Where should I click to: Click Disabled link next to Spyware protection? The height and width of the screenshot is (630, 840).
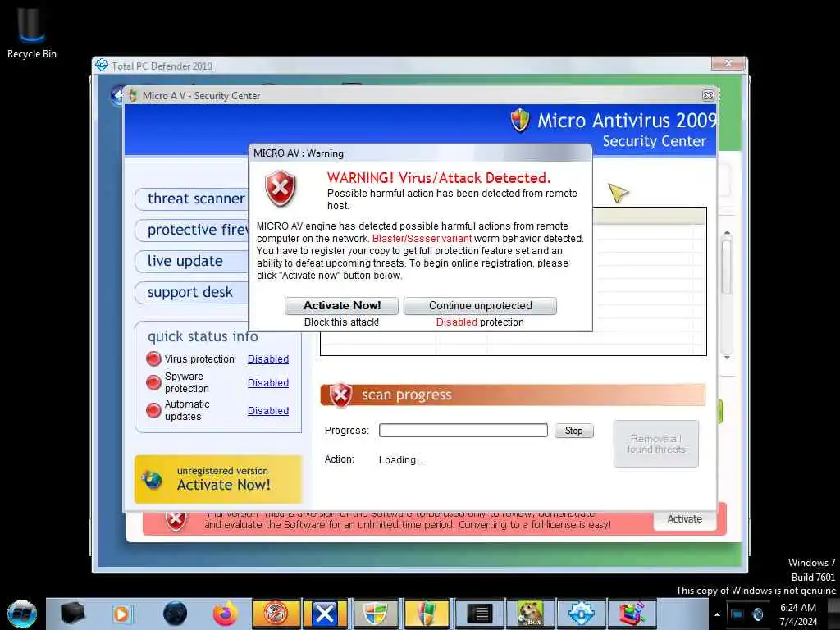coord(268,382)
